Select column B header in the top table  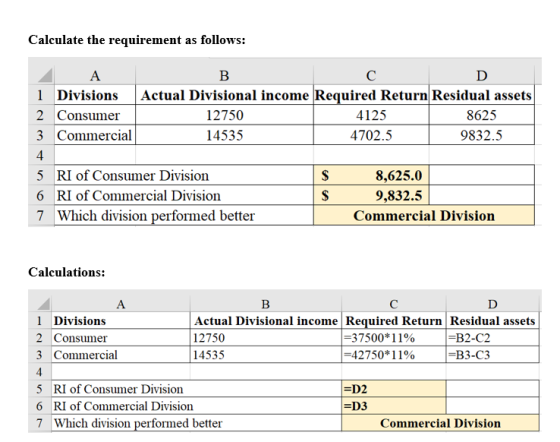click(224, 75)
